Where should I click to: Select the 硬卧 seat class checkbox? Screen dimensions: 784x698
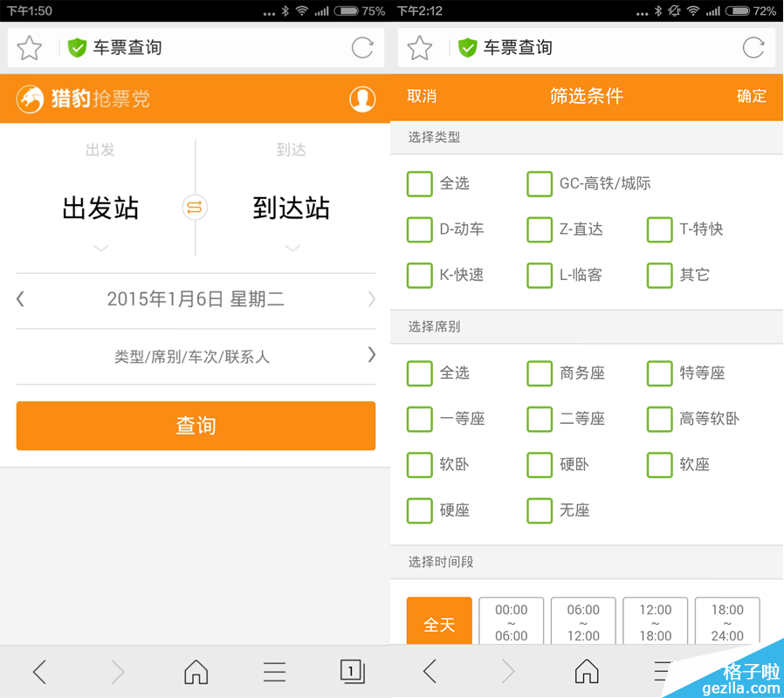click(540, 464)
